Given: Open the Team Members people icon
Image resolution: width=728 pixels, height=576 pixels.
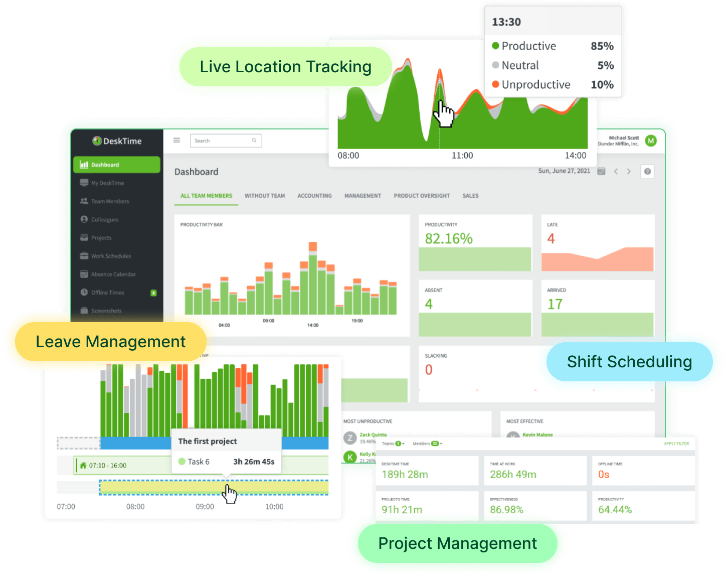Looking at the screenshot, I should point(84,201).
